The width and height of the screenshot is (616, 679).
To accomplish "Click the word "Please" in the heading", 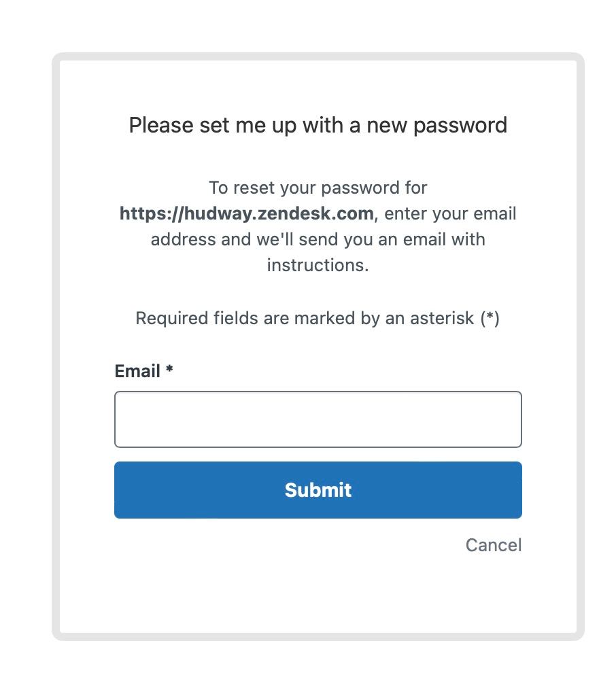I will click(161, 126).
